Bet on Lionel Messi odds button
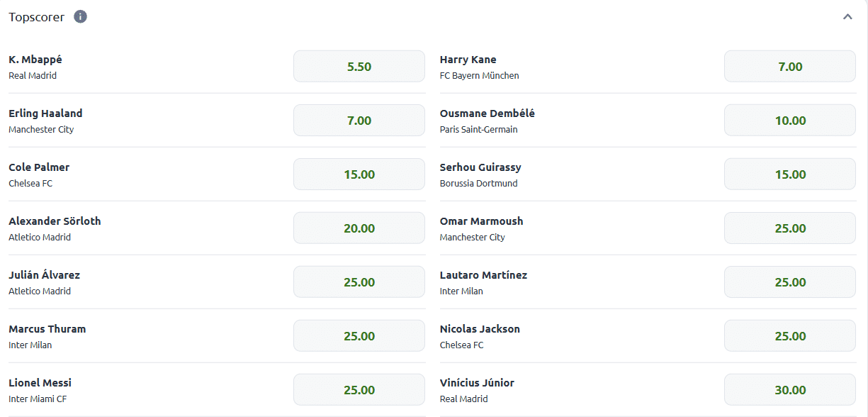The width and height of the screenshot is (868, 417). [x=359, y=390]
